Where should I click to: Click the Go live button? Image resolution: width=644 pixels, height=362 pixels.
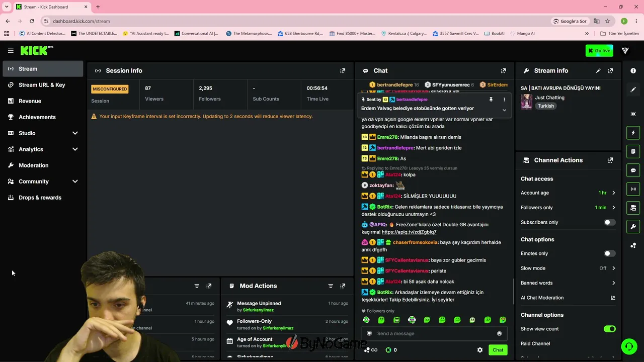pyautogui.click(x=599, y=51)
